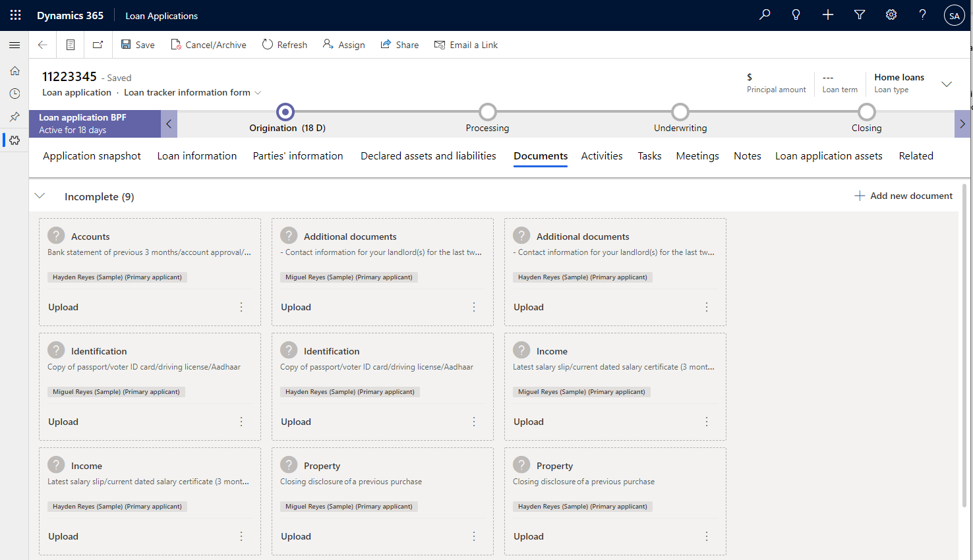Open the Loan application assets tab
This screenshot has width=973, height=560.
(829, 156)
